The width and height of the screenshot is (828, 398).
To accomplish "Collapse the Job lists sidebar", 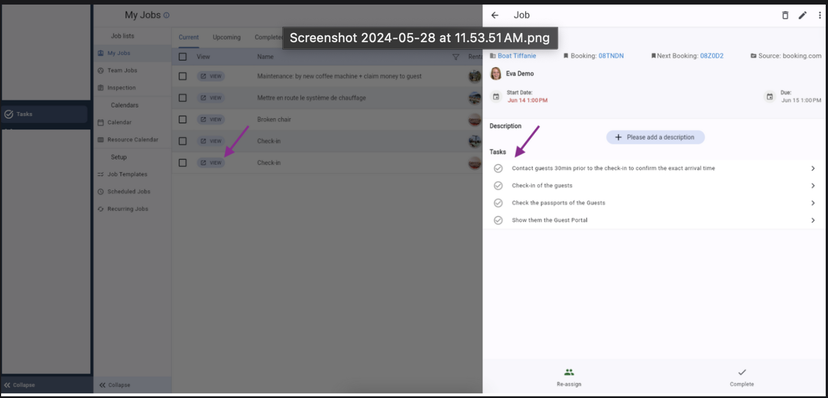I will pos(115,385).
